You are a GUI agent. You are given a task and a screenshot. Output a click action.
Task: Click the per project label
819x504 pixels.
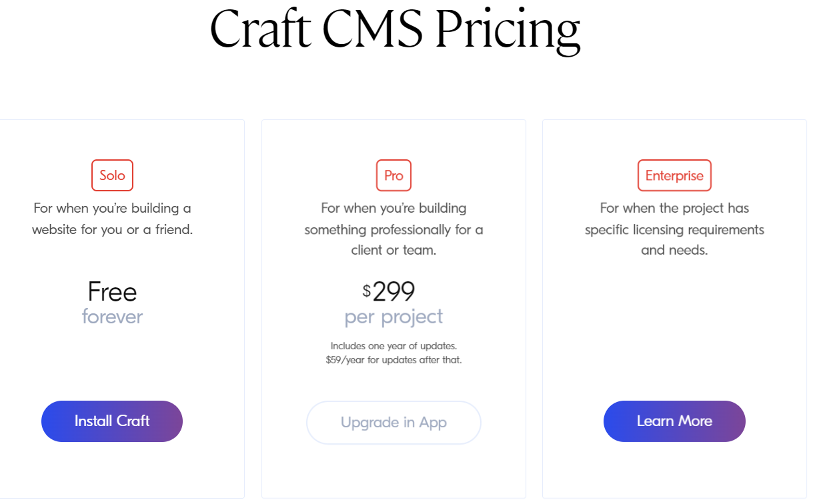pos(393,317)
